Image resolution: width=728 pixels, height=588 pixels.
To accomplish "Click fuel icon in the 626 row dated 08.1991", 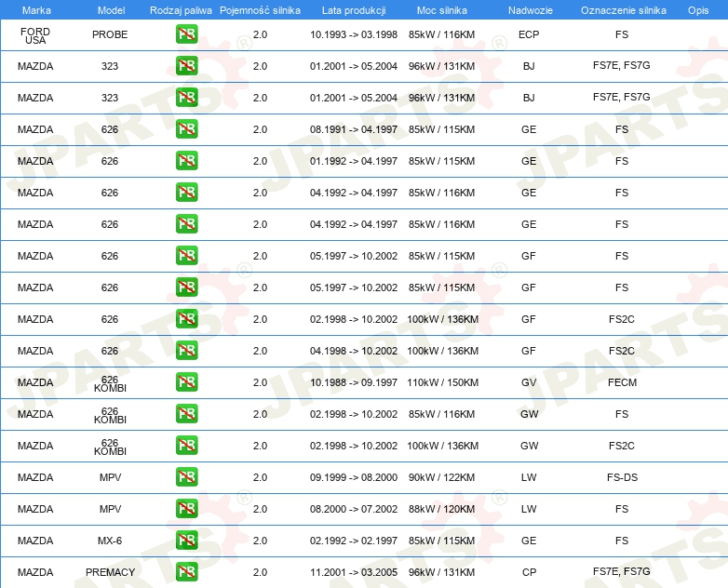I will tap(186, 128).
